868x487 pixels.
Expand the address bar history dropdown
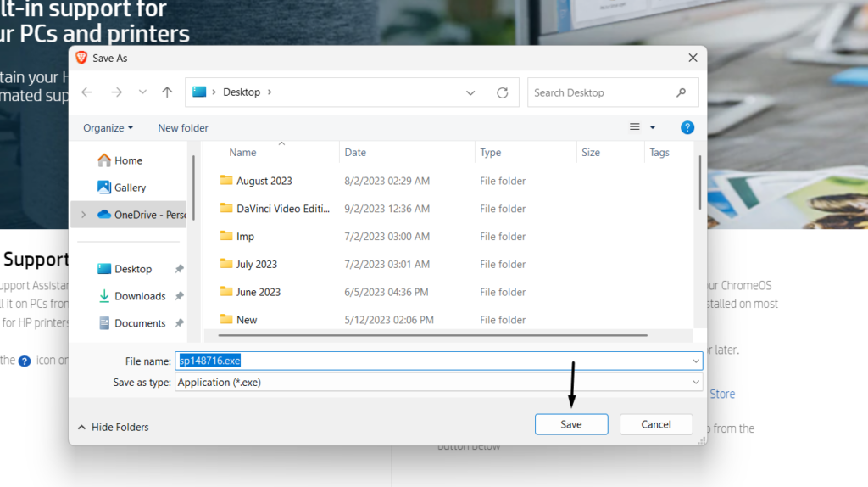pyautogui.click(x=470, y=93)
